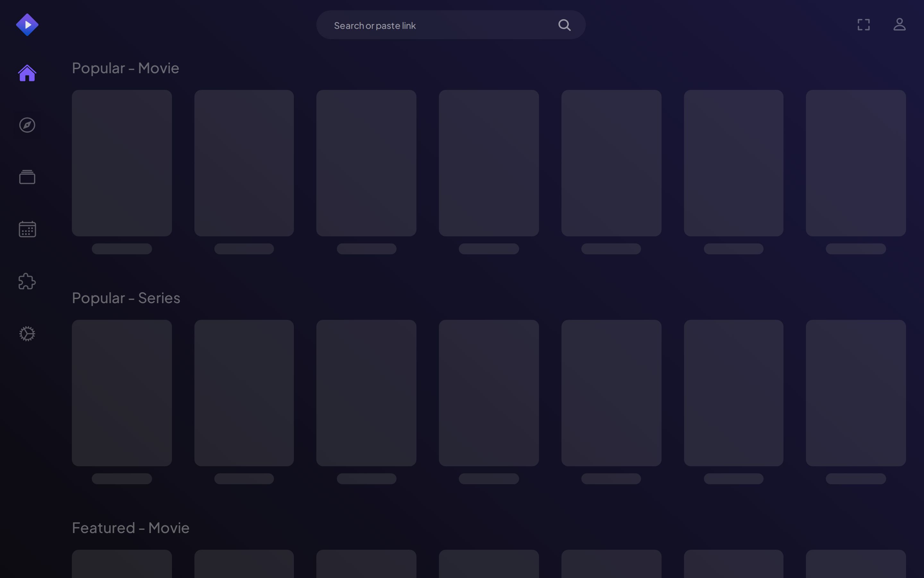Open the Discover compass tab
924x578 pixels.
click(27, 125)
